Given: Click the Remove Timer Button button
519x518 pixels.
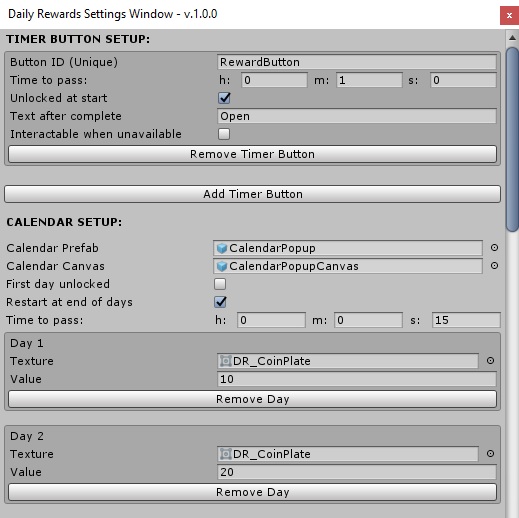Looking at the screenshot, I should point(252,154).
